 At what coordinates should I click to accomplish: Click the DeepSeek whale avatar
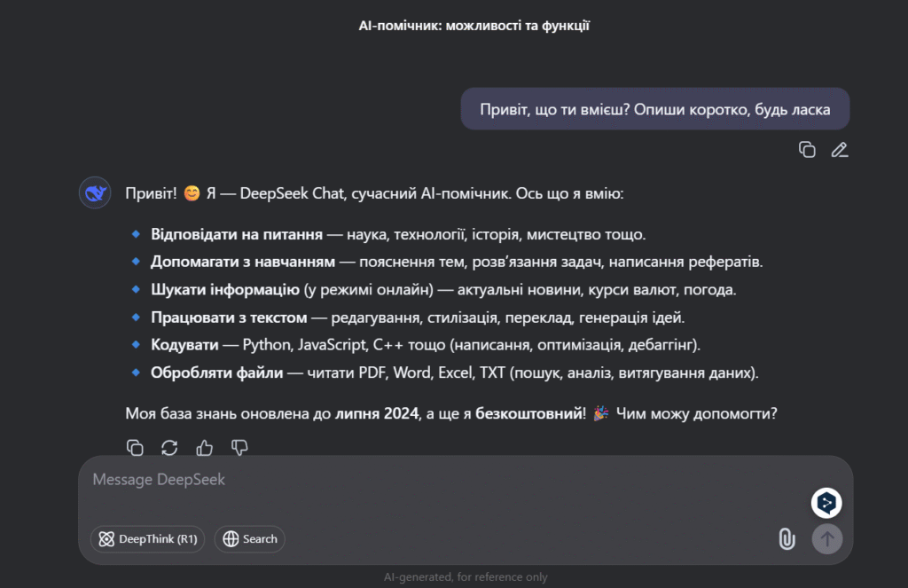[x=95, y=193]
